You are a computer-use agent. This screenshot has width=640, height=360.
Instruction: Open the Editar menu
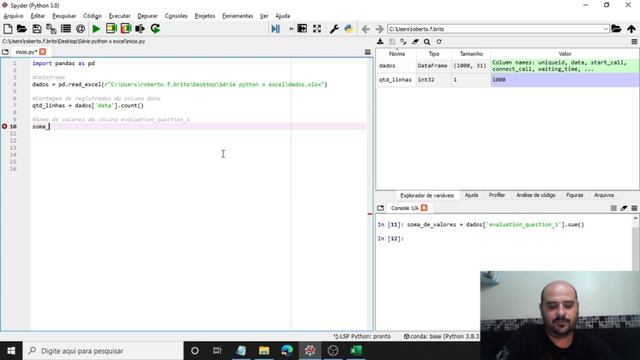38,16
